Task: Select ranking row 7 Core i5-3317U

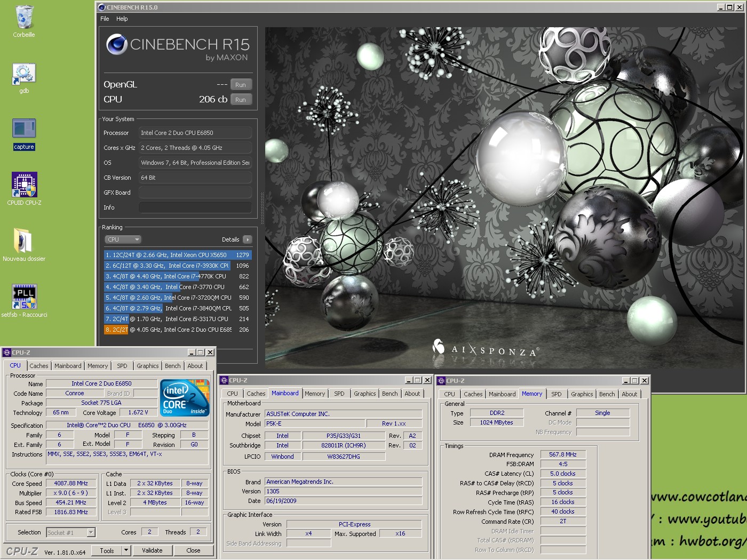Action: click(177, 319)
